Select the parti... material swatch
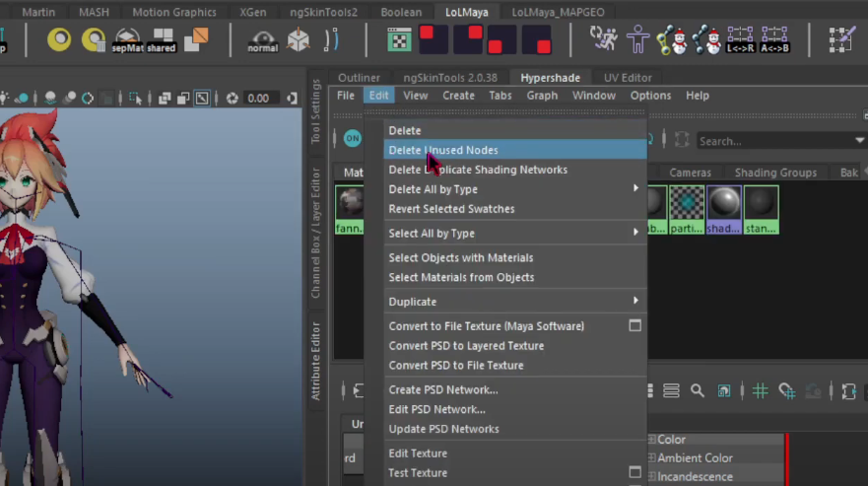 coord(687,209)
